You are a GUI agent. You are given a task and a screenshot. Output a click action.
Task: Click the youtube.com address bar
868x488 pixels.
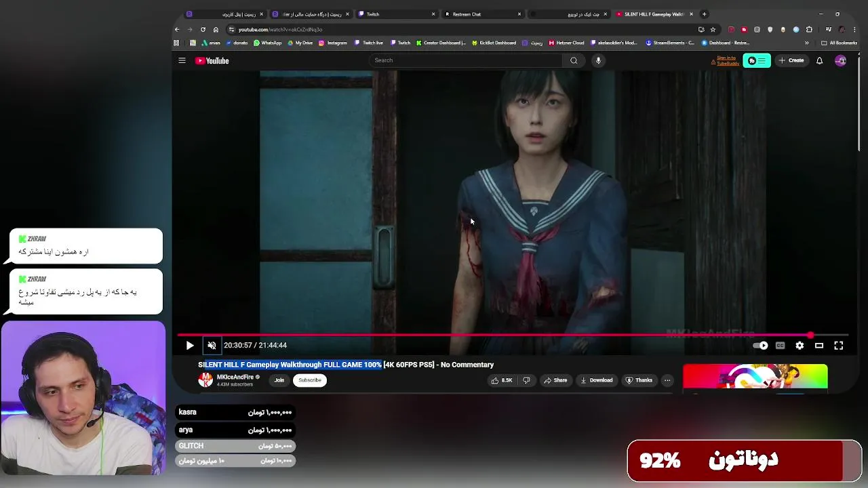461,29
